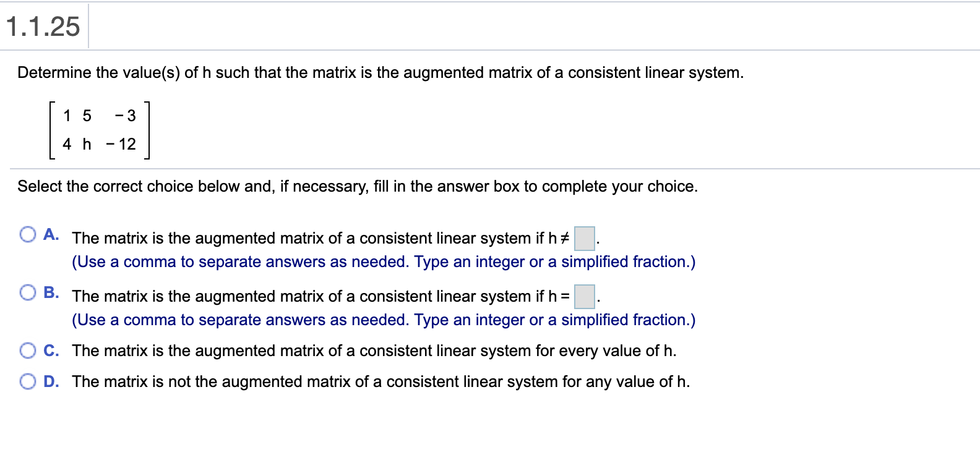Click the answer box next to h ≠
This screenshot has height=455, width=980.
583,238
